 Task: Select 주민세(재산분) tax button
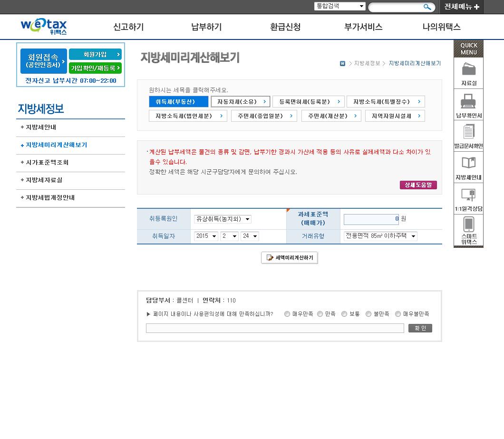(x=331, y=116)
